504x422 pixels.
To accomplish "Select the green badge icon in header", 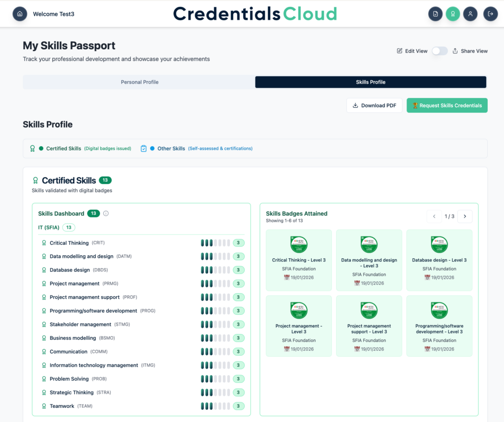I will click(453, 14).
